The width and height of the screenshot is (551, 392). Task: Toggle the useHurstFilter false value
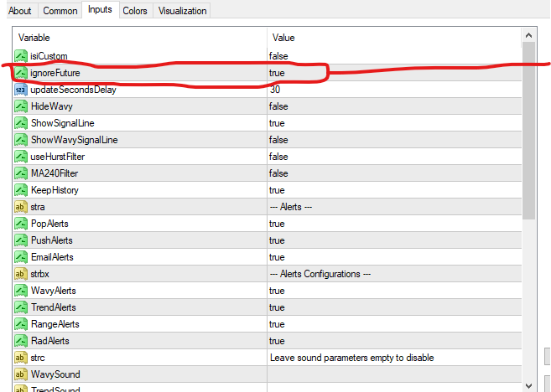click(278, 157)
